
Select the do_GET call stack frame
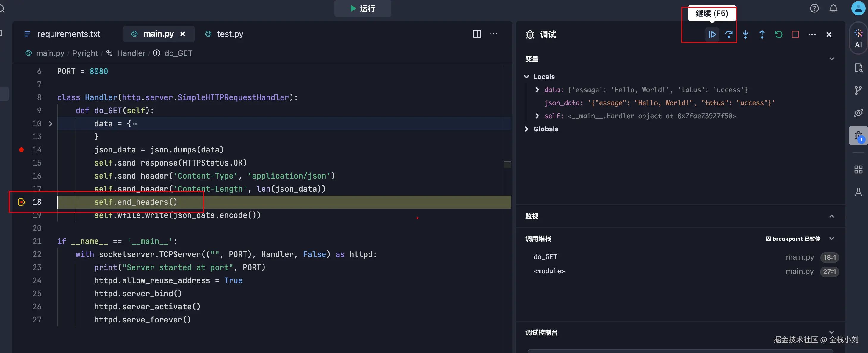[545, 257]
